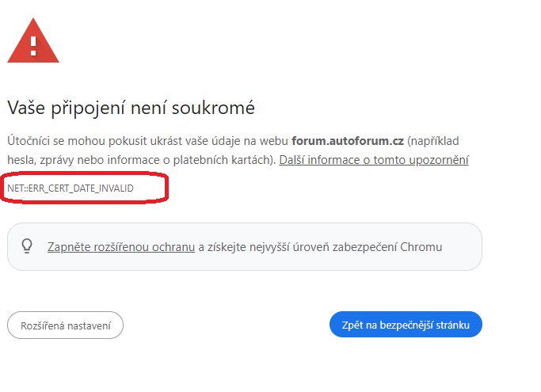Click the heading "Vaše připojení není soukromé"
Viewport: 541px width, 392px height.
(x=131, y=108)
